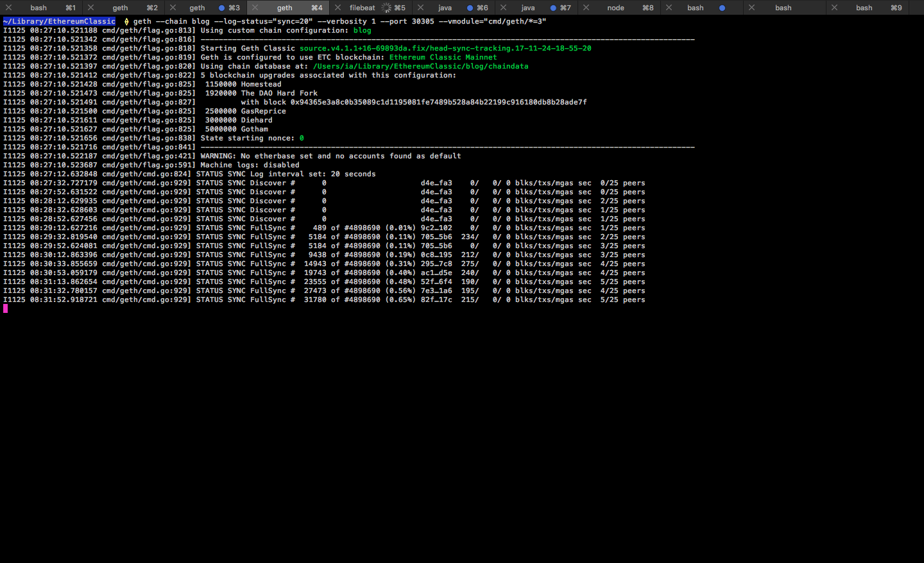Click the chaindata database path

(421, 66)
